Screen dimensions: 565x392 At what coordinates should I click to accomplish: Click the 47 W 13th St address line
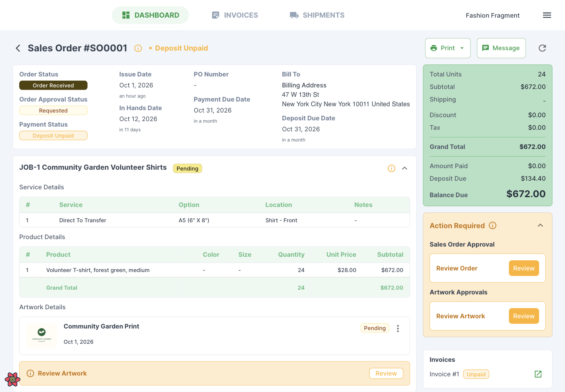point(301,94)
